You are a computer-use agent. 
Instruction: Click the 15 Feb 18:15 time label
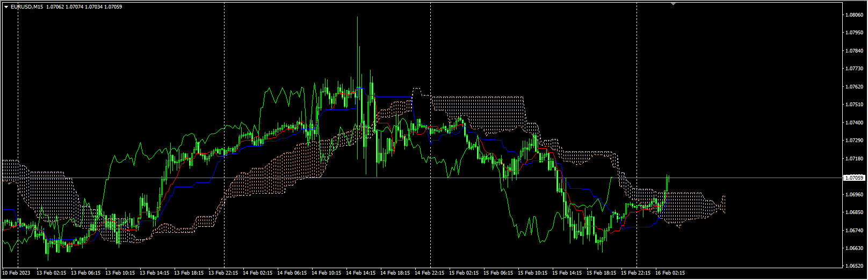coord(602,273)
